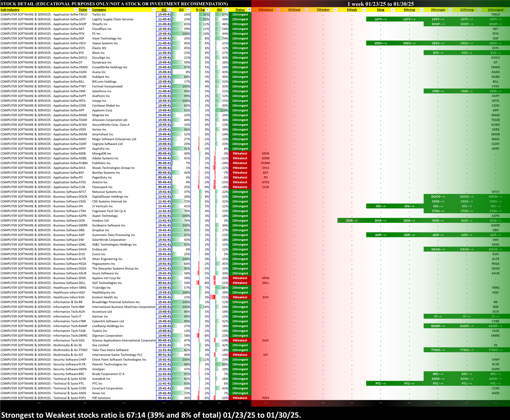Click the 9Weakest column filter arrow
Screen dimensions: 510x420
278,10
